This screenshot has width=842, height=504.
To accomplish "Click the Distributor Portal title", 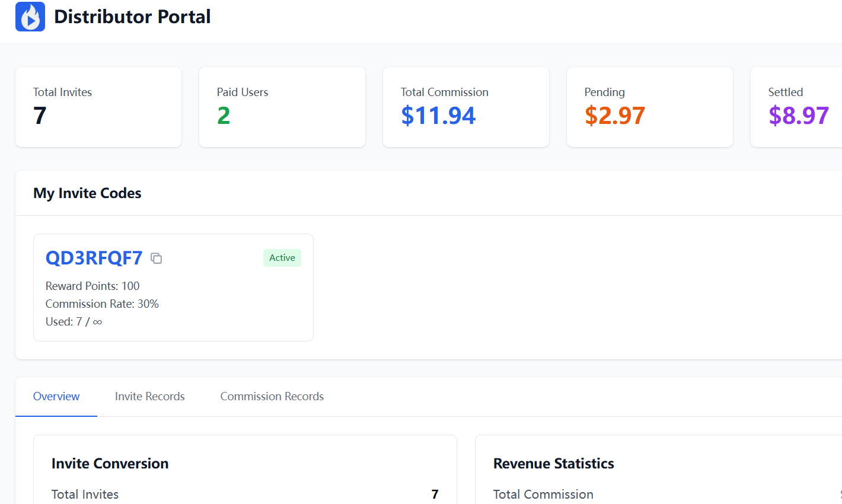I will click(x=132, y=17).
